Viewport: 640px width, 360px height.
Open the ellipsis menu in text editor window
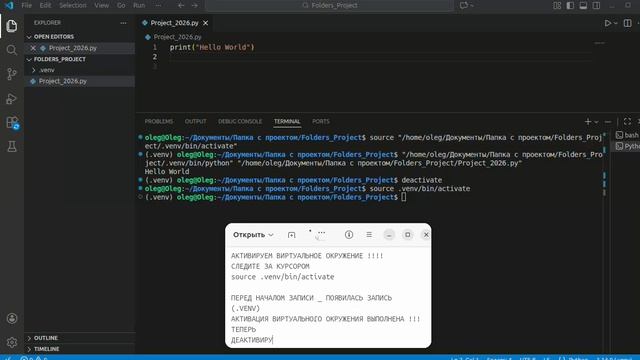[322, 233]
